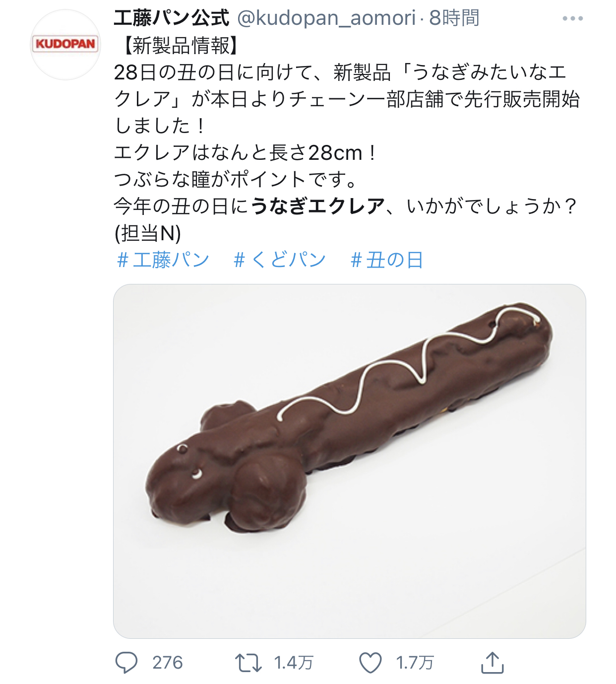Enlarge the eclair photo attachment
Viewport: 616px width, 684px height.
(x=350, y=461)
